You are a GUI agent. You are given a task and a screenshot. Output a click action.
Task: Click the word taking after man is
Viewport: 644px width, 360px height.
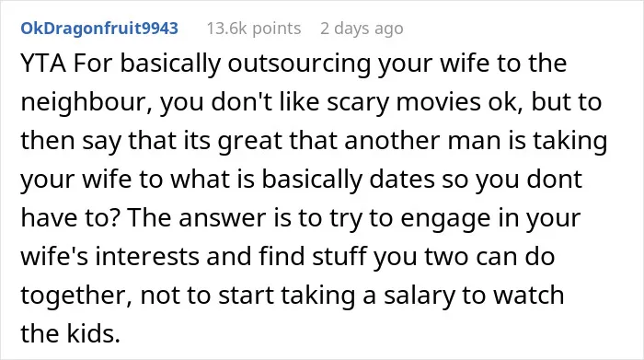tap(570, 142)
